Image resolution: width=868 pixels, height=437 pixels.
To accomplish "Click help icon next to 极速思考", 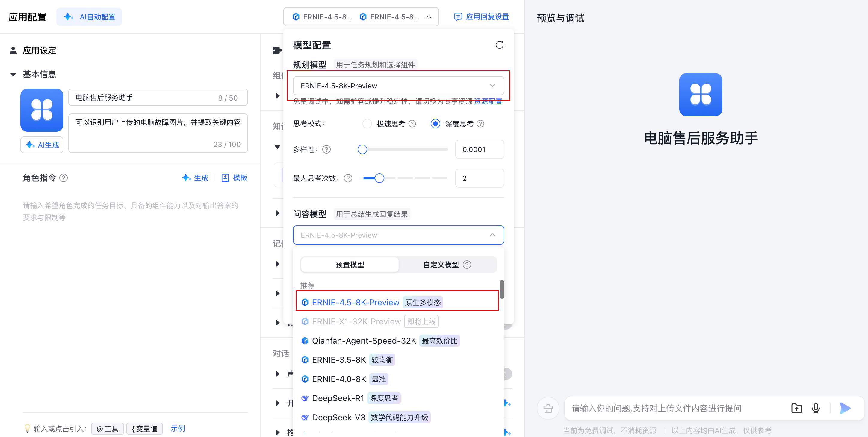I will click(x=412, y=124).
